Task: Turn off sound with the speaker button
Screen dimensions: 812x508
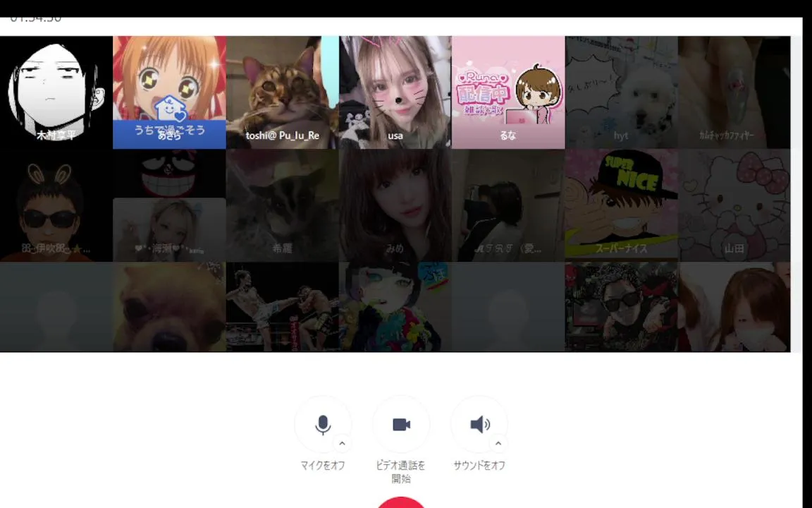Action: (x=479, y=425)
